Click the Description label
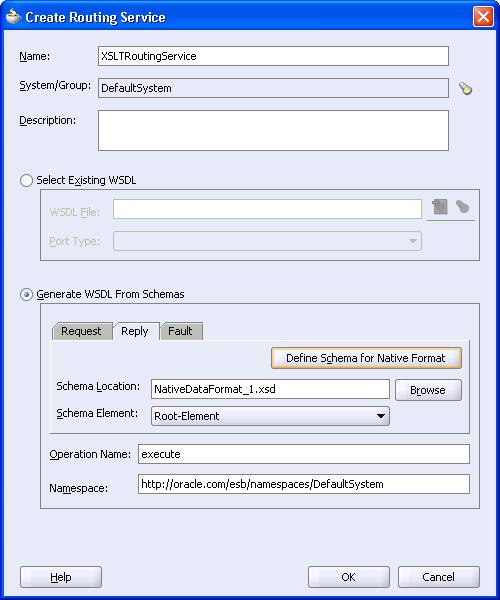Screen dimensions: 500x600 (47, 120)
